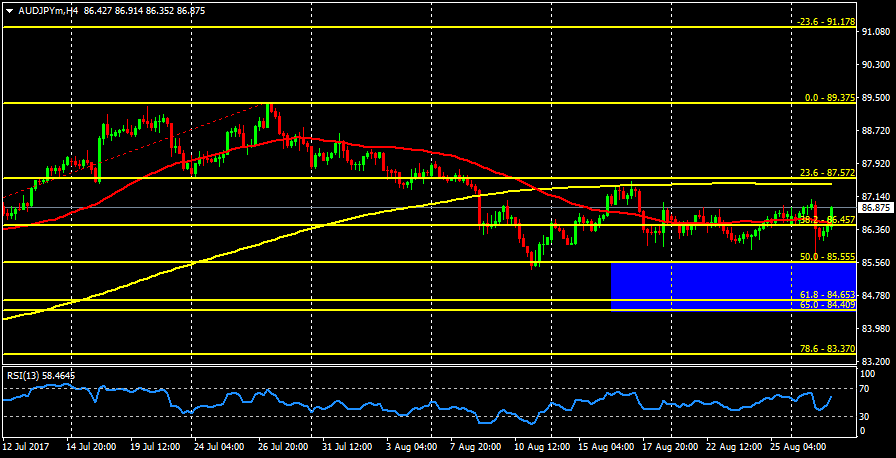Click the 88.720 price scale value

pyautogui.click(x=876, y=131)
